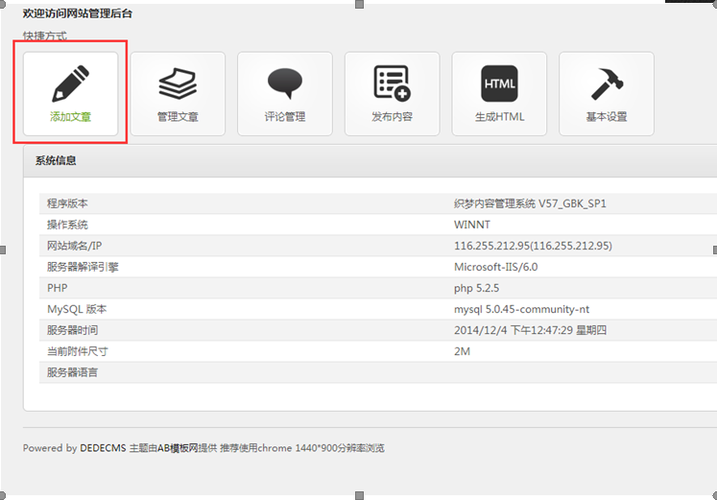The width and height of the screenshot is (717, 500).
Task: Click the 管理文章 label text
Action: 178,117
